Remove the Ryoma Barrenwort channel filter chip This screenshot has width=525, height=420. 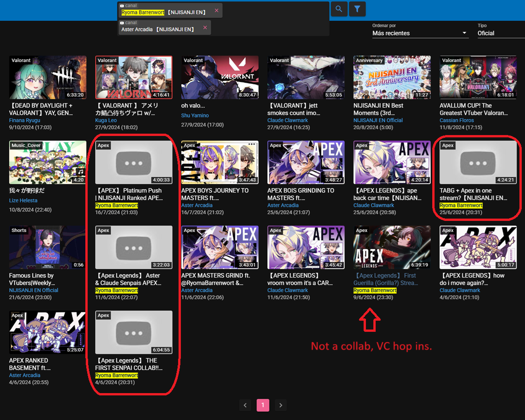point(217,11)
